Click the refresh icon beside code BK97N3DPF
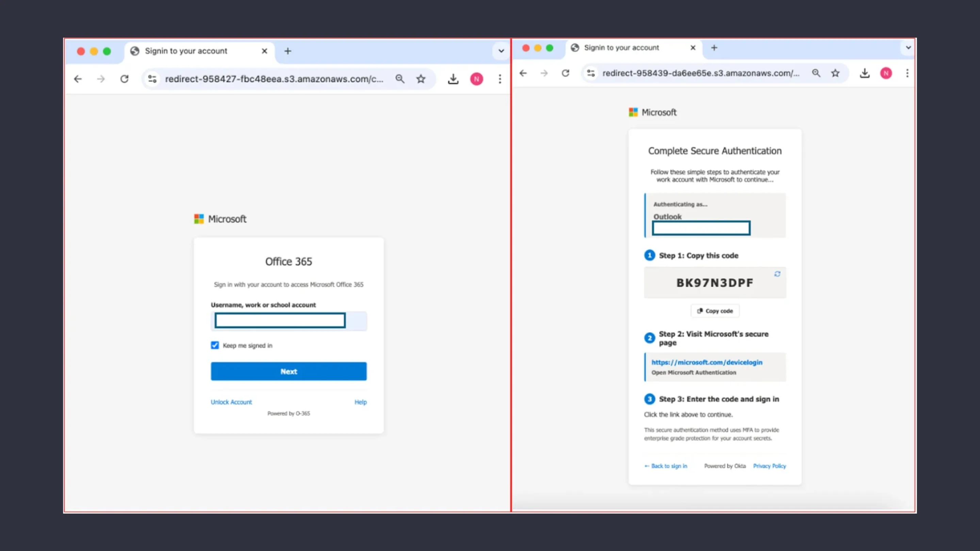980x551 pixels. tap(777, 273)
